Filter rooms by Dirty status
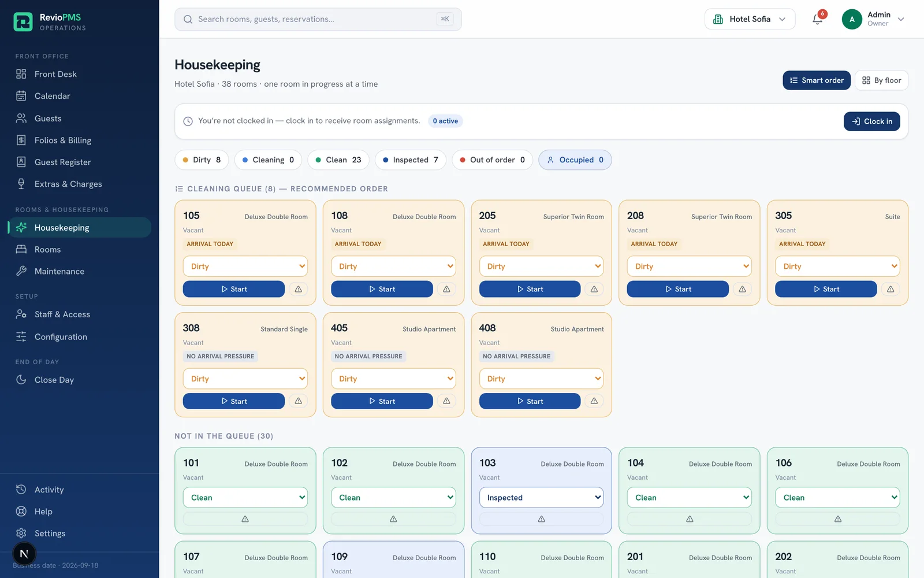This screenshot has height=578, width=924. pyautogui.click(x=202, y=160)
